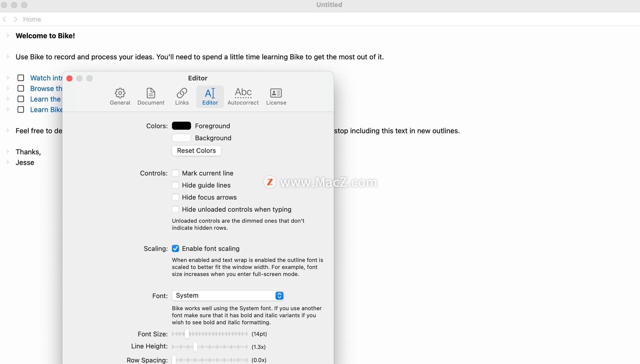Screen dimensions: 640x364
Task: Expand the Watch intro row arrow
Action: (x=8, y=78)
